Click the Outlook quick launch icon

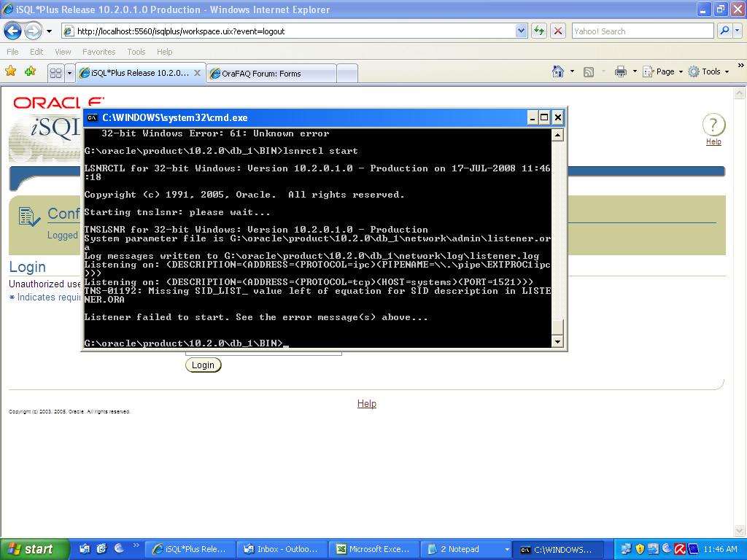[84, 549]
